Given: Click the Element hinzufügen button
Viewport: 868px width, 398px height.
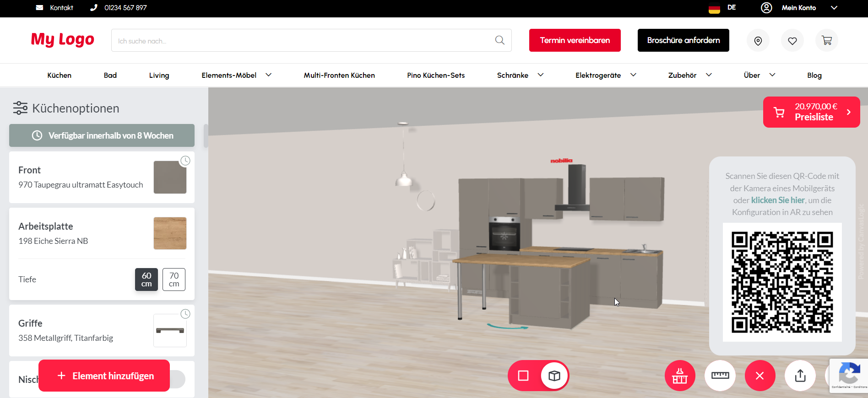Looking at the screenshot, I should (x=104, y=376).
